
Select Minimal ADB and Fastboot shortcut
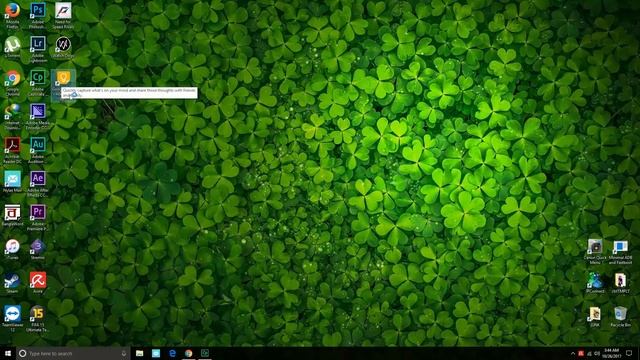[620, 251]
